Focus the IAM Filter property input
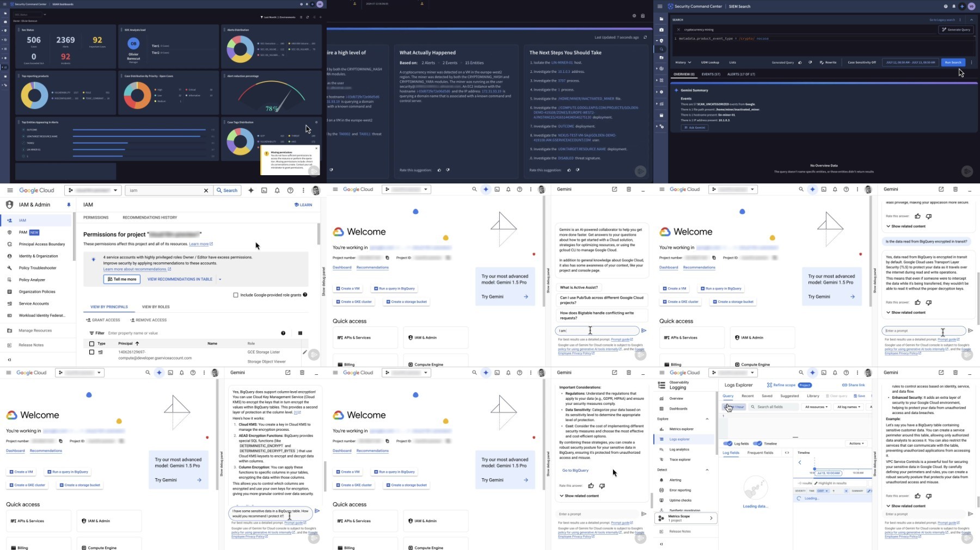The width and height of the screenshot is (980, 550). [191, 333]
